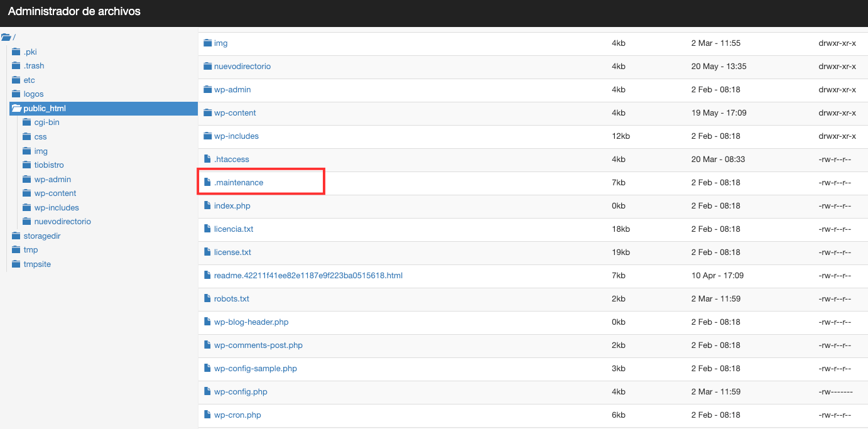The height and width of the screenshot is (429, 868).
Task: Open the readme html file
Action: click(308, 276)
